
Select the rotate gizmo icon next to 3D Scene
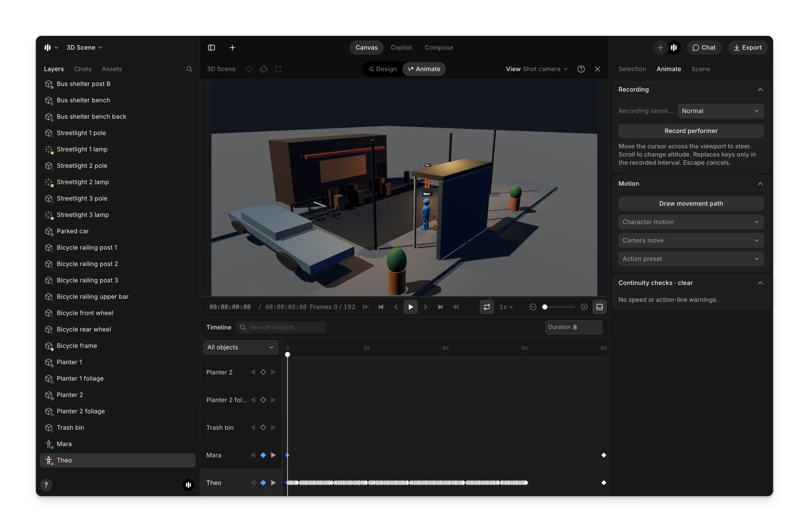point(264,69)
